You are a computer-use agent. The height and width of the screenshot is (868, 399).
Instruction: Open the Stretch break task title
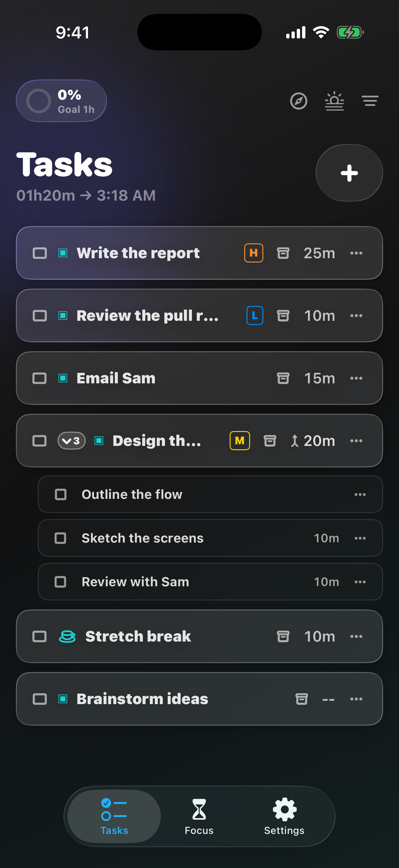[x=138, y=637]
